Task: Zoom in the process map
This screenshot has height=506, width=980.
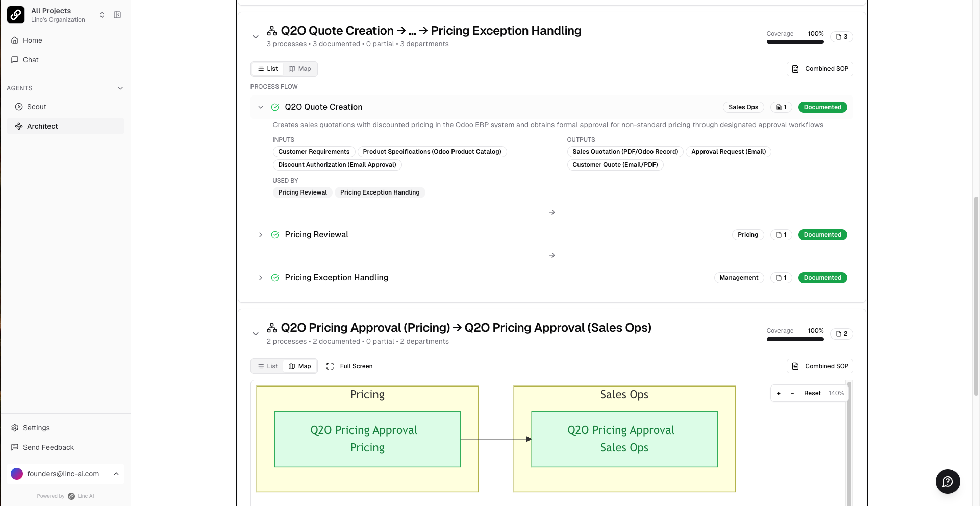Action: pos(778,393)
